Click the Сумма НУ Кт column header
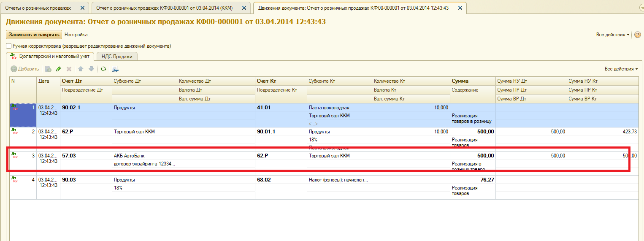This screenshot has width=644, height=241. (602, 81)
